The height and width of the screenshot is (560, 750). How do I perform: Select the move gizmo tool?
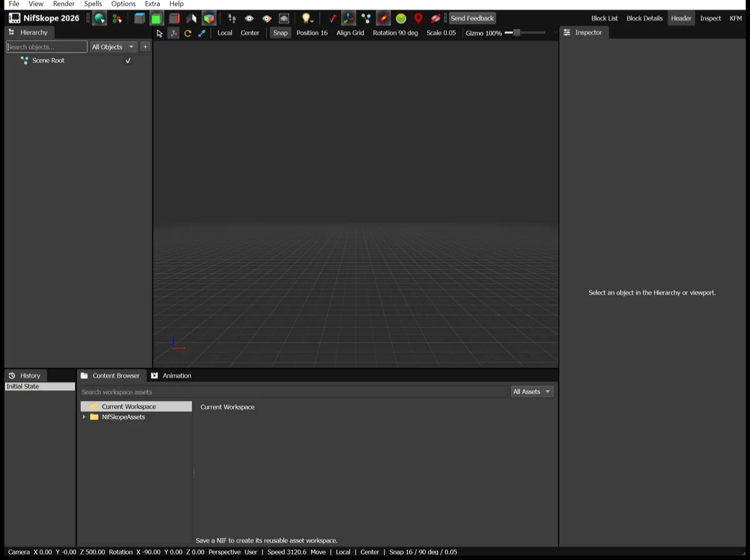point(174,33)
